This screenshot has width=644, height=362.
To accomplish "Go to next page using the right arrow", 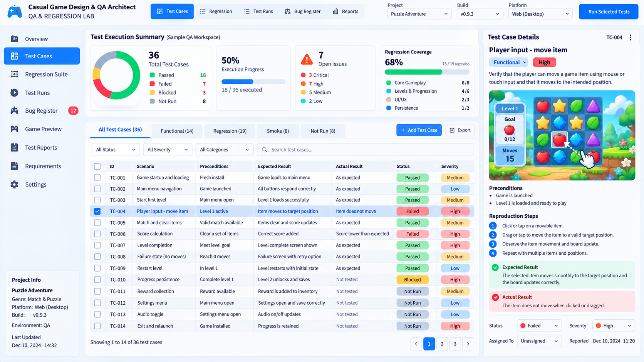I will pos(468,344).
